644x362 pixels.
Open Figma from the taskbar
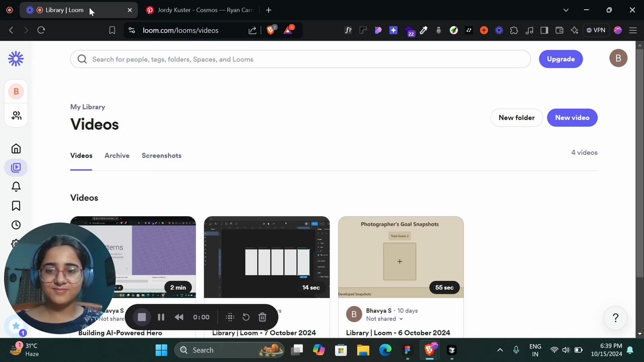[407, 350]
